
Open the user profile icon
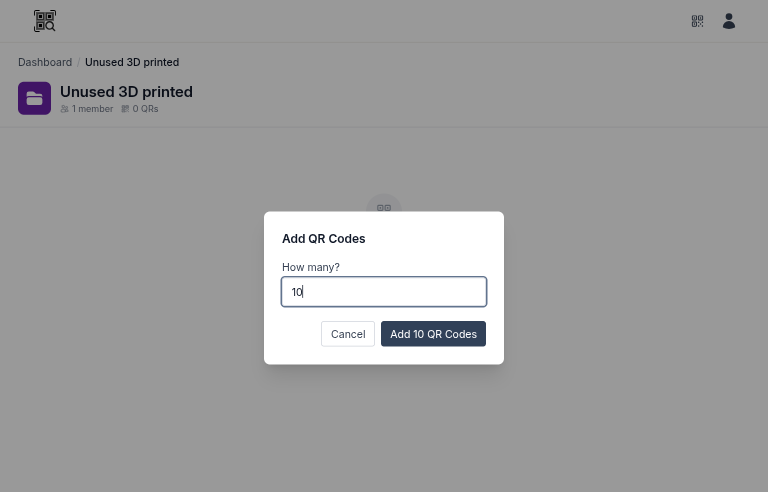pos(729,21)
